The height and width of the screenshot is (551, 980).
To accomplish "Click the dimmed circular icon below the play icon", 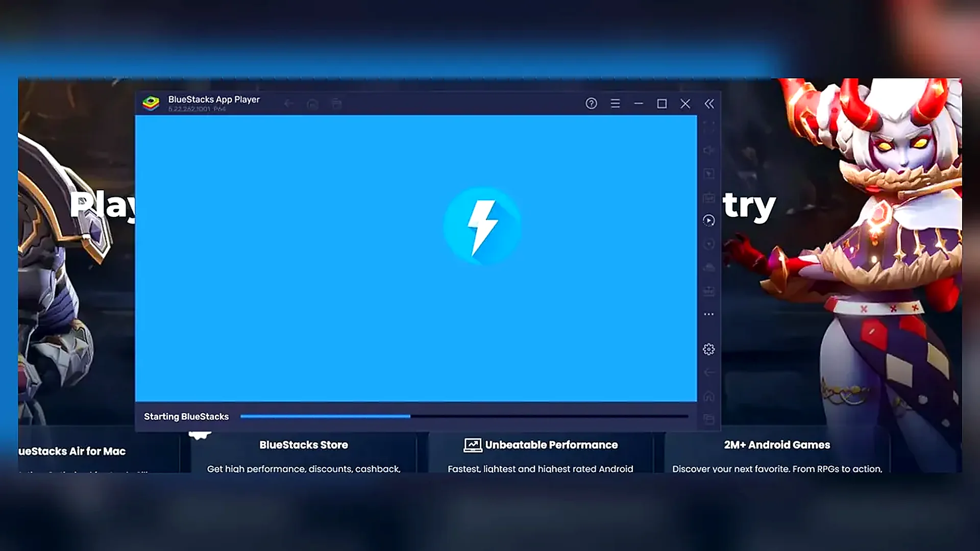I will tap(709, 244).
